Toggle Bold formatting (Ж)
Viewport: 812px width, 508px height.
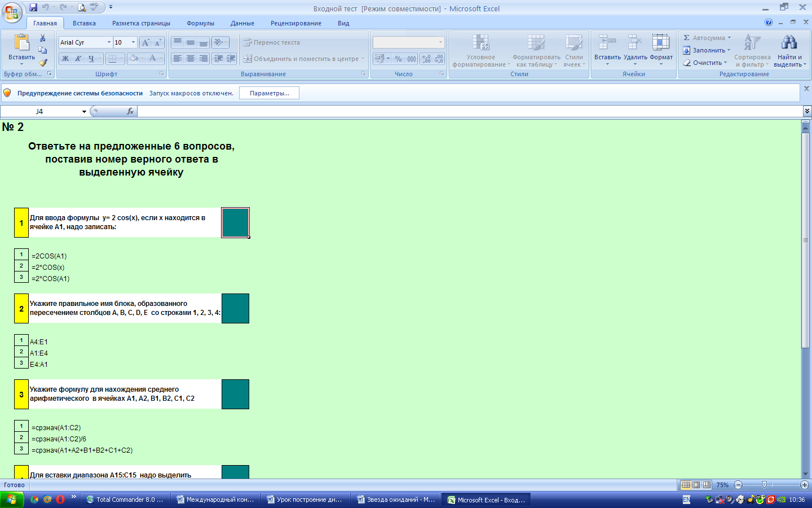point(65,59)
